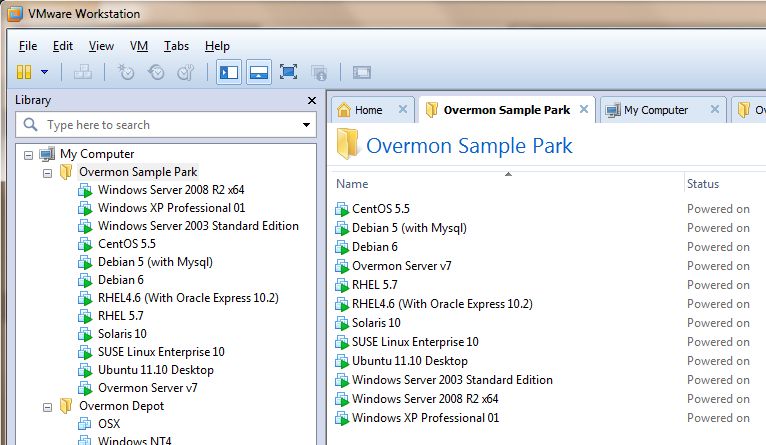This screenshot has height=445, width=766.
Task: Close the Library panel
Action: 312,101
